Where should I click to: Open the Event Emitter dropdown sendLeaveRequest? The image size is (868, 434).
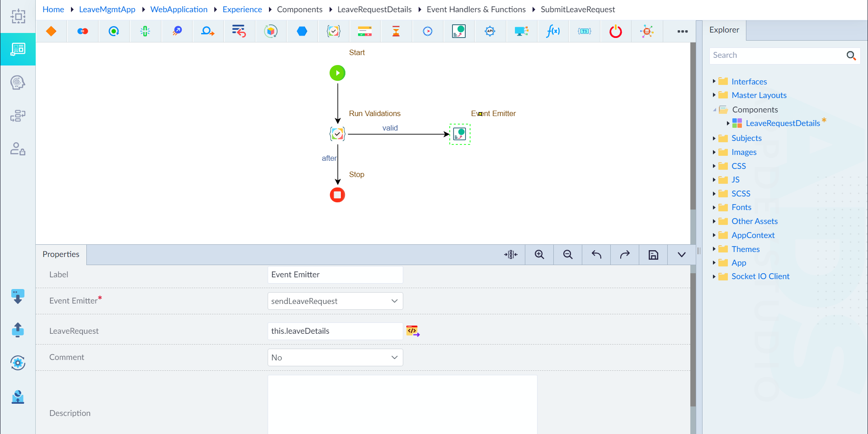coord(335,301)
